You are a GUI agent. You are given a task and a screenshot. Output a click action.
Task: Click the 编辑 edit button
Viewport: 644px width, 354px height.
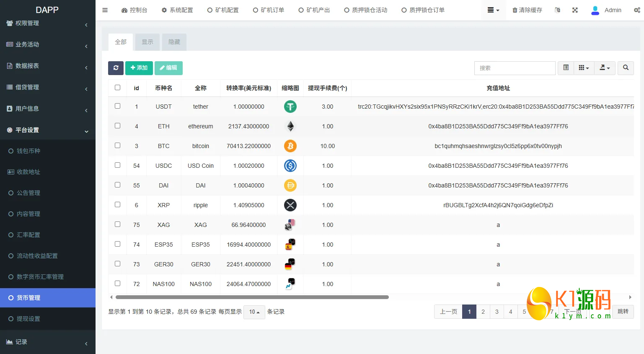(x=168, y=68)
